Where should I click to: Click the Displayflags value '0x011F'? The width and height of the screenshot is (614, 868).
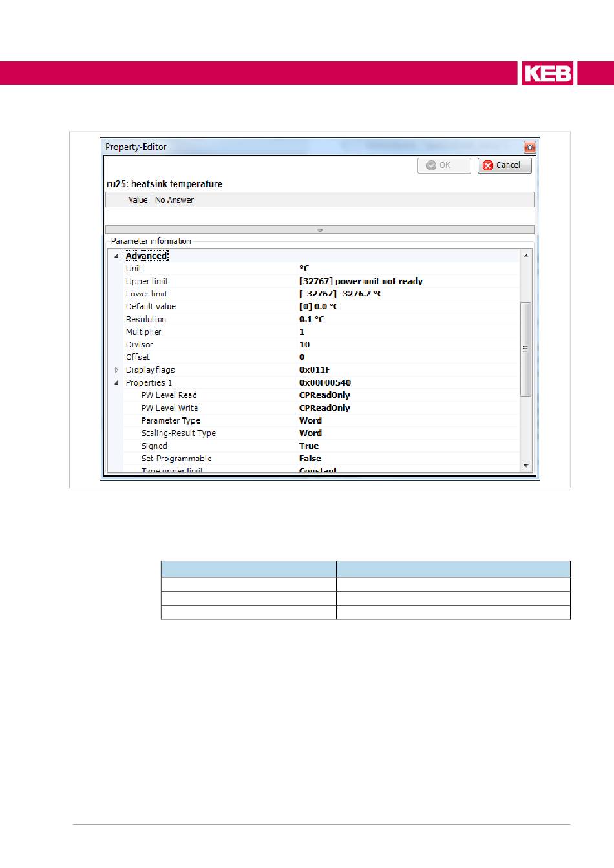click(x=315, y=370)
